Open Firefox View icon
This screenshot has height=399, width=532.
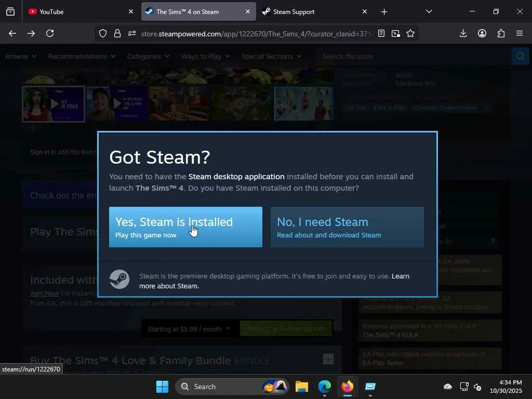point(10,11)
